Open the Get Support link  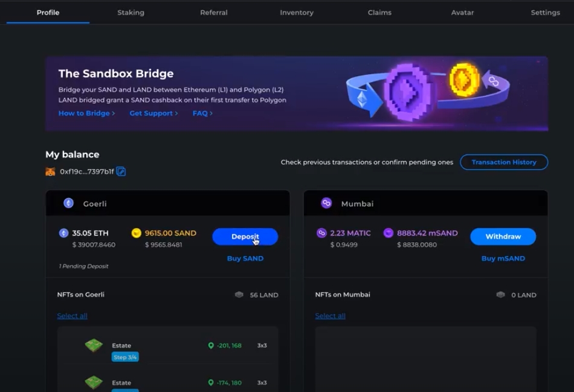(x=153, y=114)
